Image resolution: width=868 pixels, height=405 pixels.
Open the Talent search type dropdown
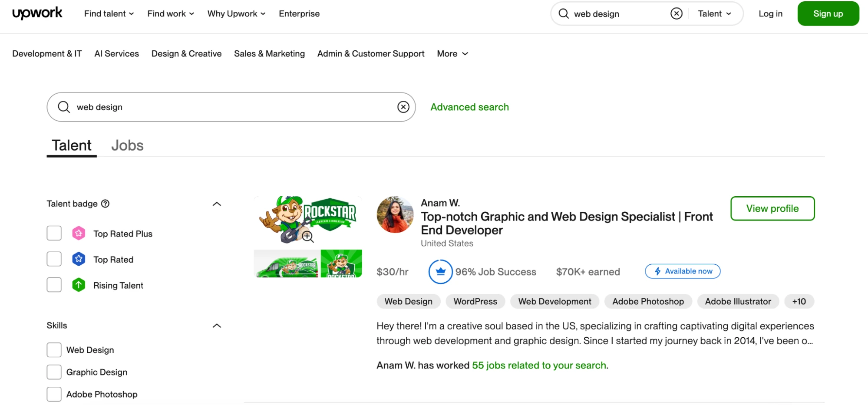pos(715,13)
